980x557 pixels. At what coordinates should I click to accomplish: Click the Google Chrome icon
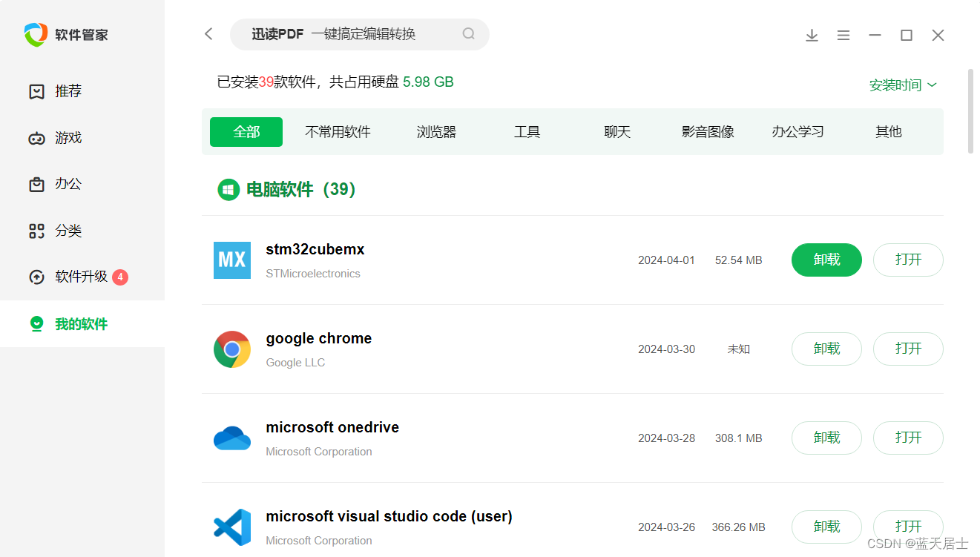point(232,349)
